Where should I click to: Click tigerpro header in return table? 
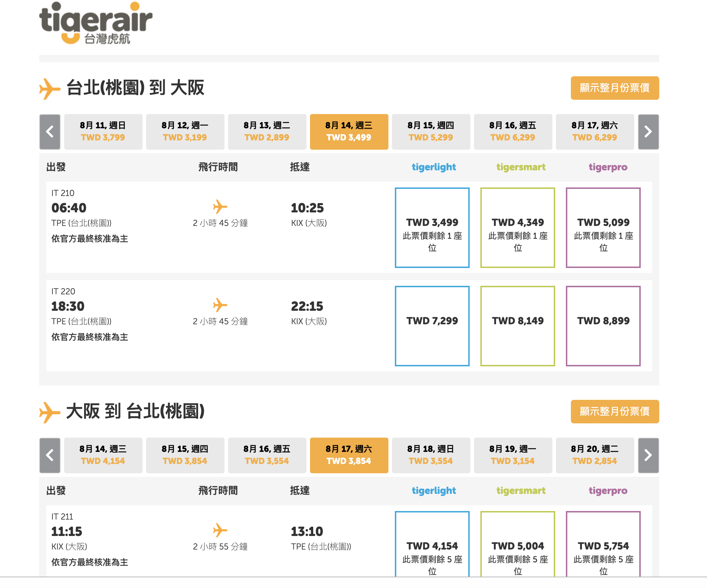[x=608, y=491]
